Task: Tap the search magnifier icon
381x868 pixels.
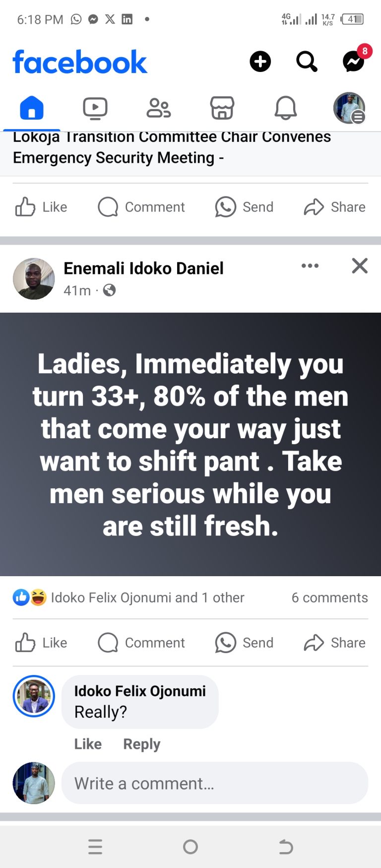Action: 307,62
